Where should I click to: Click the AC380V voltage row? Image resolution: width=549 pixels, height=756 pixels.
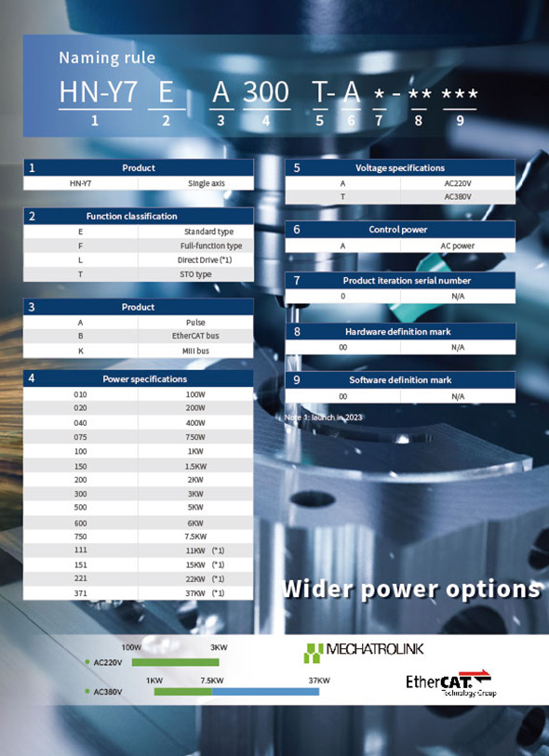point(400,197)
